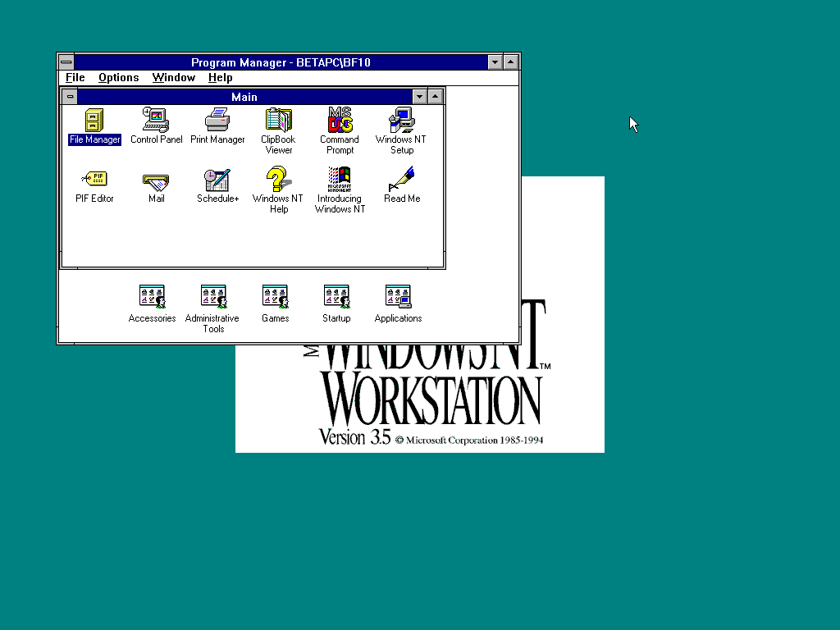Select the Schedule+ icon

217,180
